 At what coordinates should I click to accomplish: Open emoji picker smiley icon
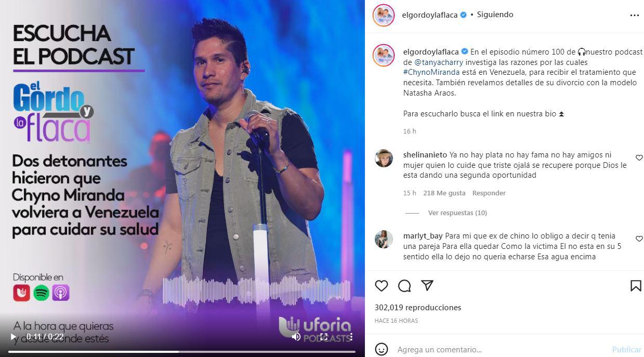click(382, 349)
